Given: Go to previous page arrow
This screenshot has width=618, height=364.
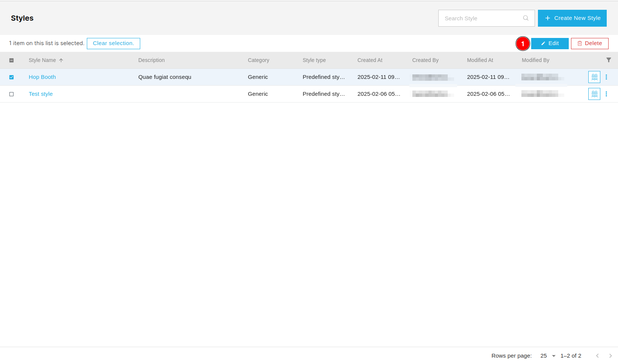Looking at the screenshot, I should tap(597, 356).
